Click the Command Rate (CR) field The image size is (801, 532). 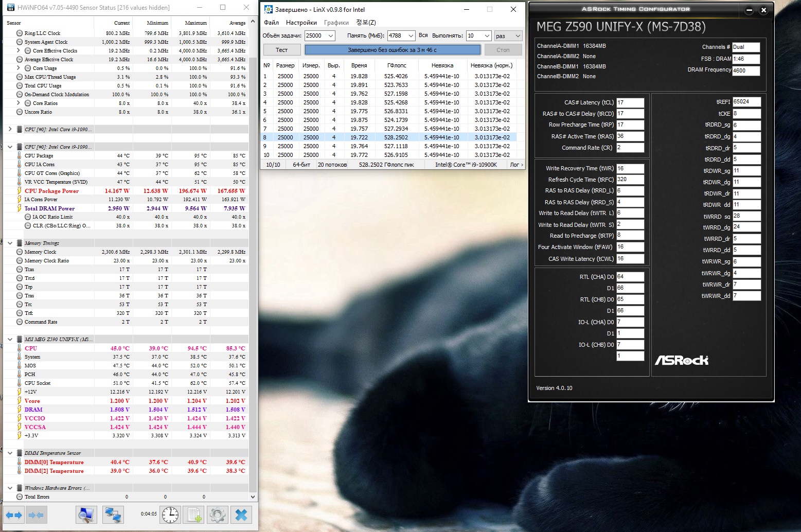click(630, 148)
